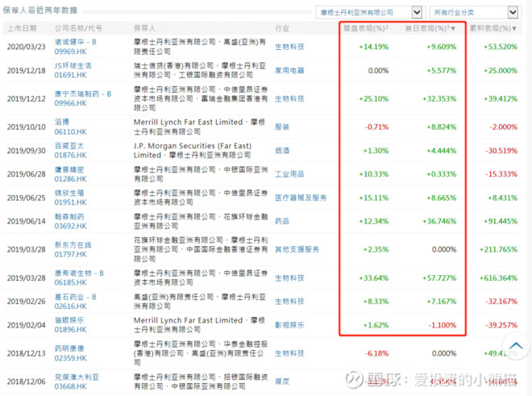Open industry link 煤炭

282,381
